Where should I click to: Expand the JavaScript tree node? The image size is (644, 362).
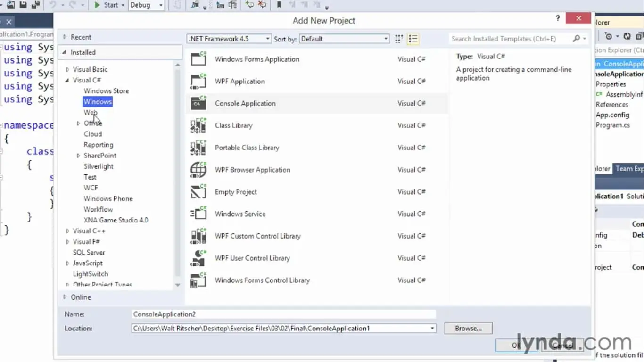point(68,263)
